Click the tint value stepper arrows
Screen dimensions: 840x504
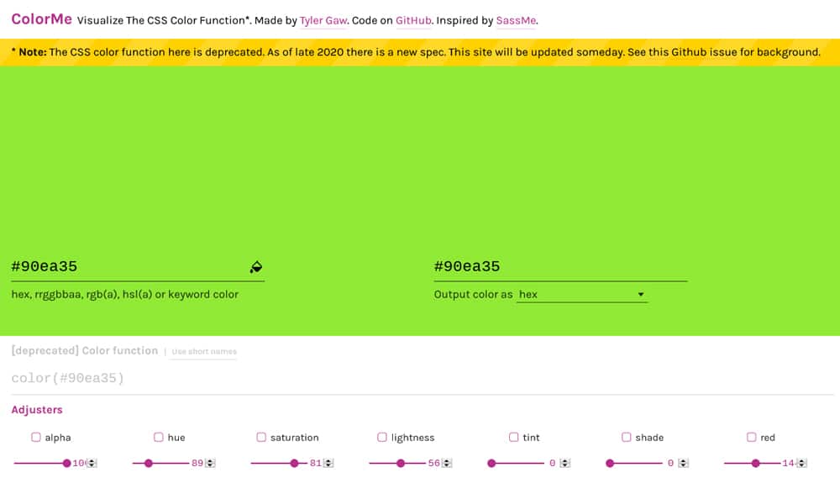click(x=565, y=463)
